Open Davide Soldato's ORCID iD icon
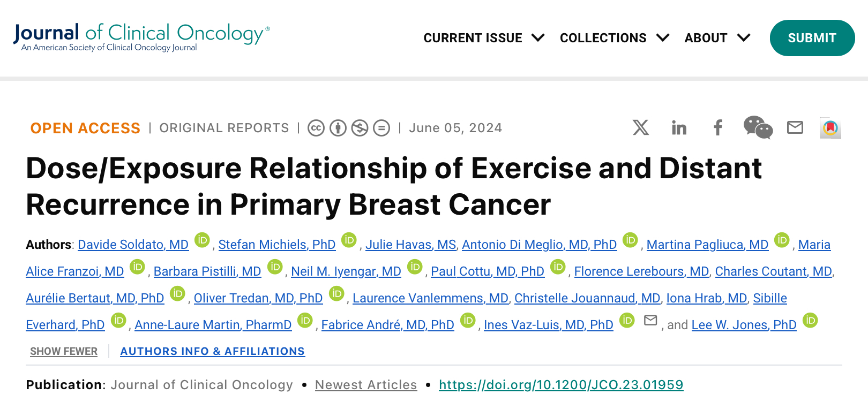 pyautogui.click(x=201, y=240)
